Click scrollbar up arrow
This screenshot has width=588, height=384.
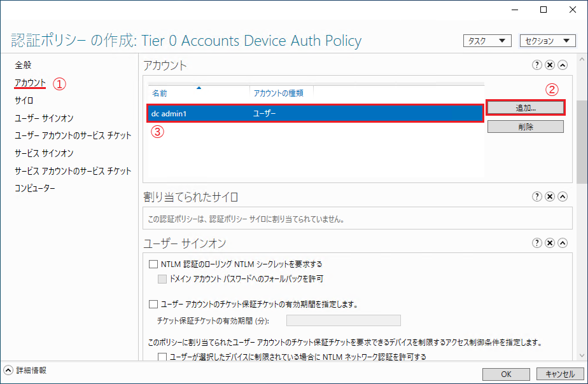(582, 59)
